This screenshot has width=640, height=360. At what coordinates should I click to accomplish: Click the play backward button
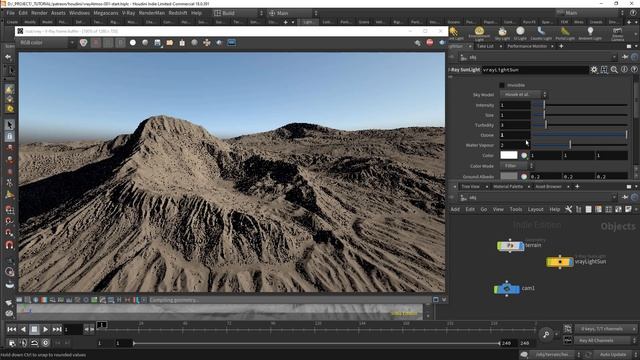23,329
